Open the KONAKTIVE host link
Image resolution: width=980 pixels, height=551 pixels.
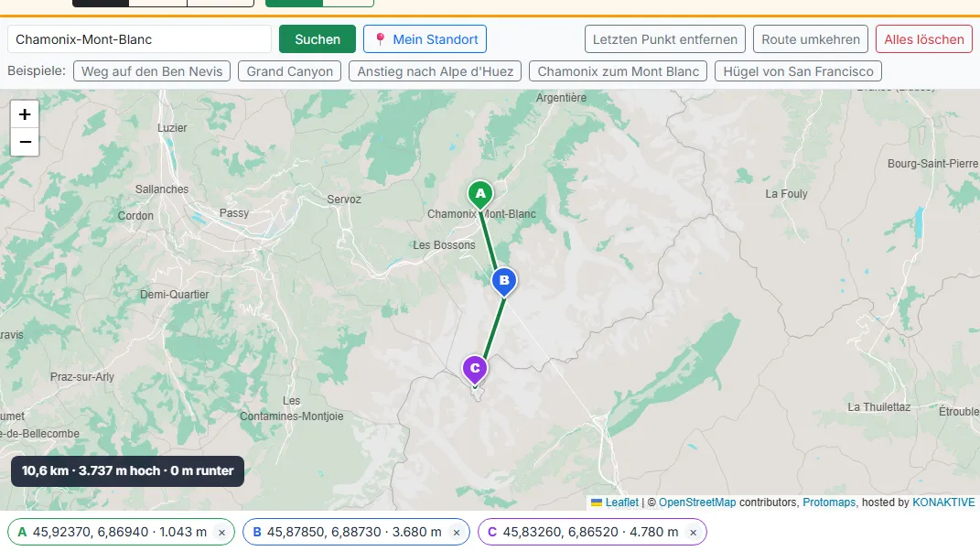point(943,502)
